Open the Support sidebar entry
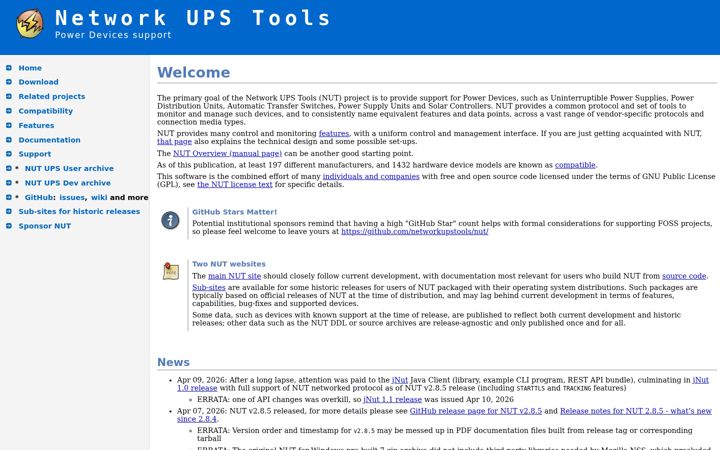This screenshot has width=720, height=450. pos(34,154)
